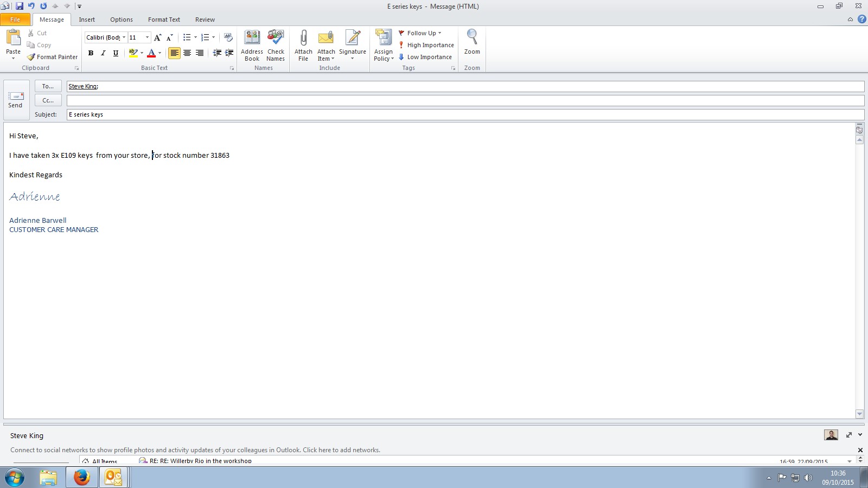Switch to the Message tab

52,20
